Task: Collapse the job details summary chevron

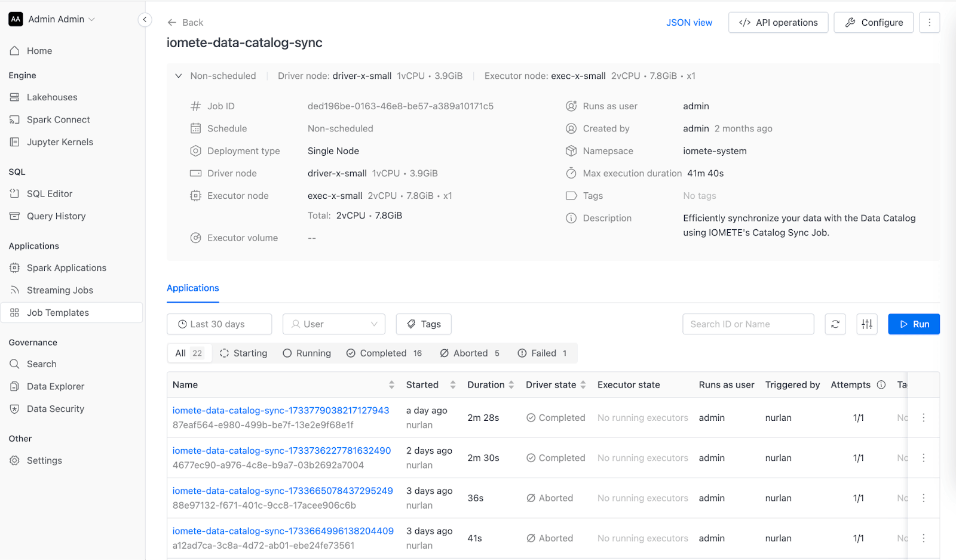Action: coord(178,76)
